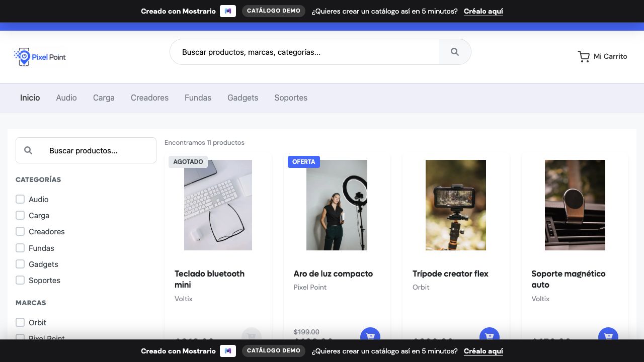Switch to the Inicio tab
Screen dimensions: 644x362
(30, 98)
